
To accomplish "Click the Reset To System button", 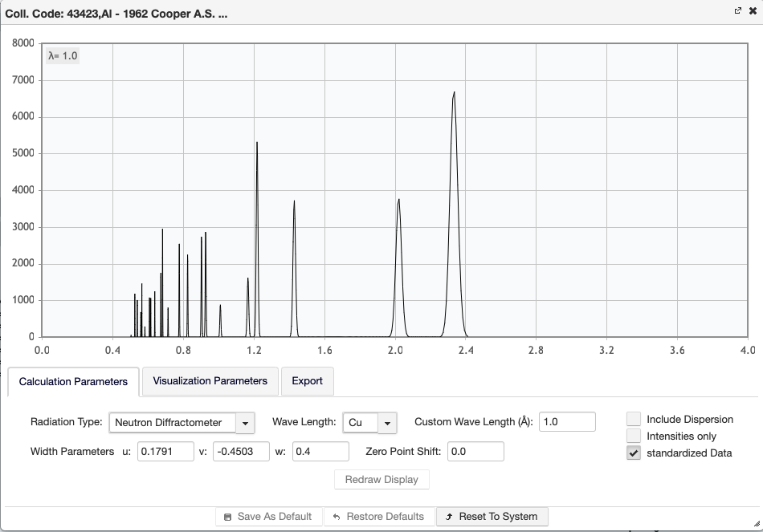I will pyautogui.click(x=492, y=517).
